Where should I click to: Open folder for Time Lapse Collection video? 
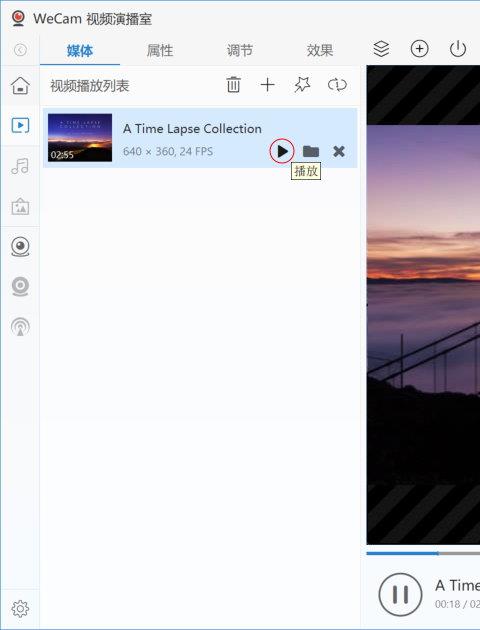coord(311,151)
